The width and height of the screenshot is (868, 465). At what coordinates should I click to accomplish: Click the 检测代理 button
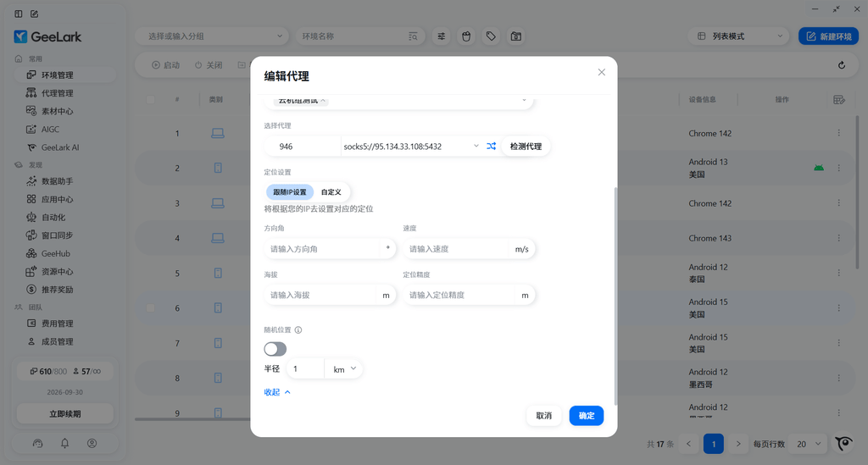(526, 147)
